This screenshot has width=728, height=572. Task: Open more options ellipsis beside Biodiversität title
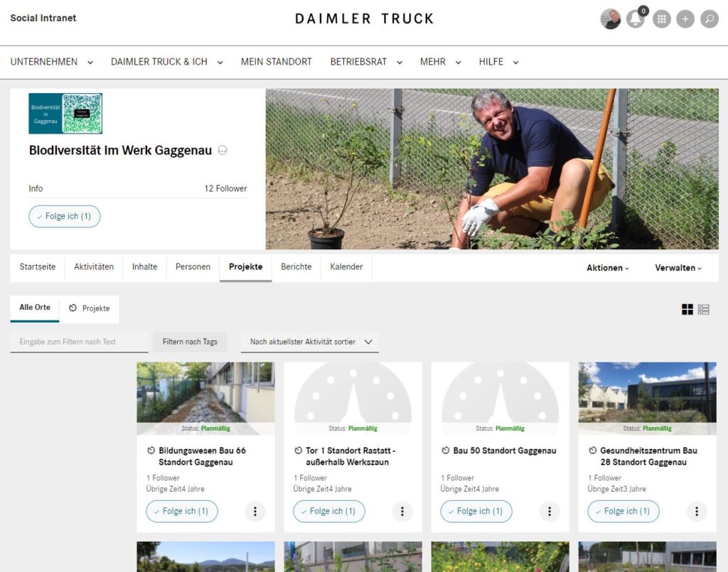click(x=223, y=151)
